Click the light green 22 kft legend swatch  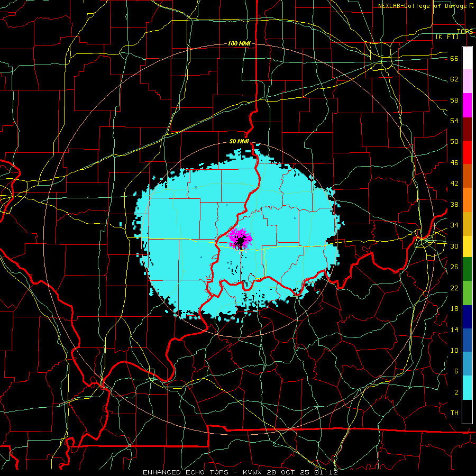pyautogui.click(x=467, y=293)
